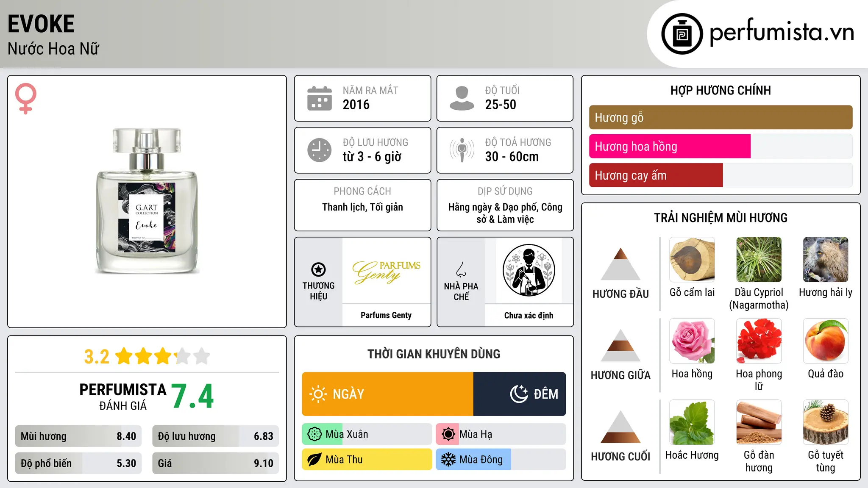Screen dimensions: 868x488
Task: Click the launch year 2016
Action: [356, 105]
